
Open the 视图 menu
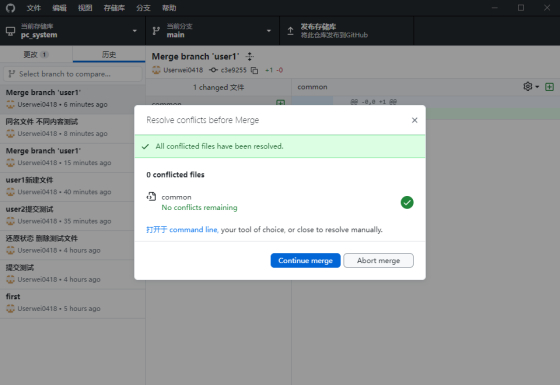point(85,8)
